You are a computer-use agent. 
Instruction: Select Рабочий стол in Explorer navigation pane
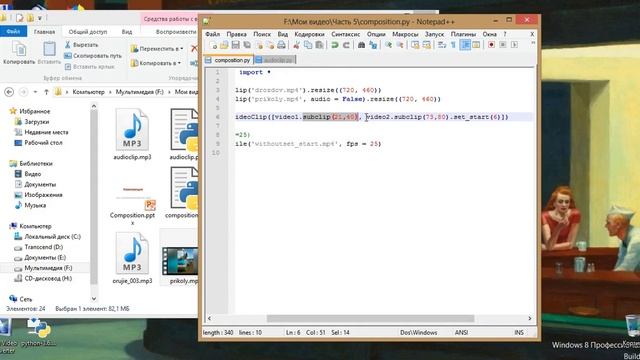point(38,142)
